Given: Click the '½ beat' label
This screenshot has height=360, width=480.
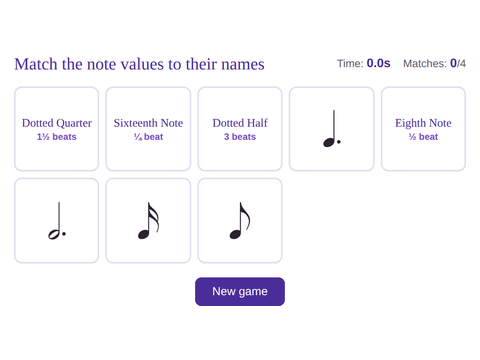Looking at the screenshot, I should [423, 137].
